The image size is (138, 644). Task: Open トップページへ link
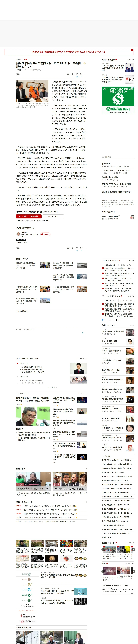[83, 393]
